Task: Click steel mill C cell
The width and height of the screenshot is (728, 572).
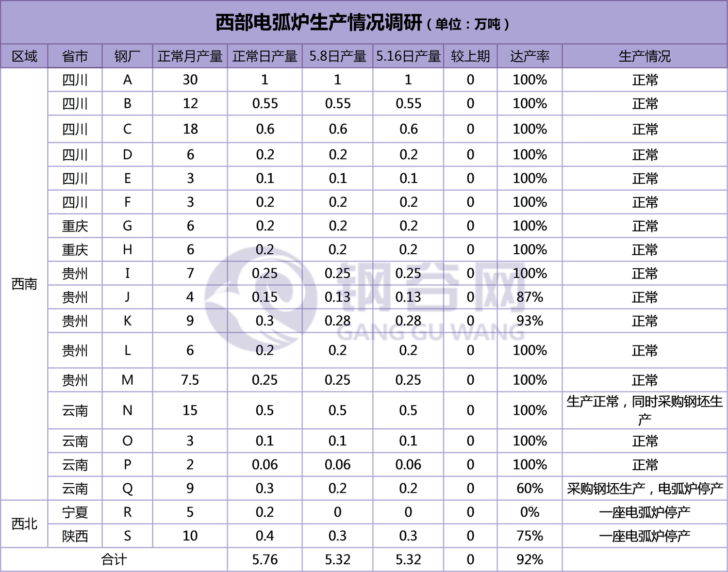Action: pyautogui.click(x=127, y=129)
